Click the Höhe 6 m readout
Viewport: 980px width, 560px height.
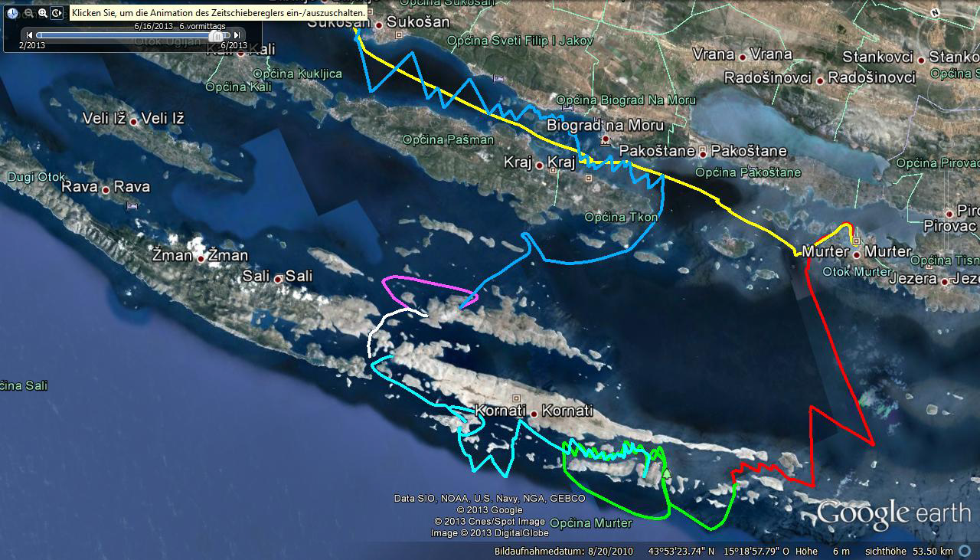[822, 552]
